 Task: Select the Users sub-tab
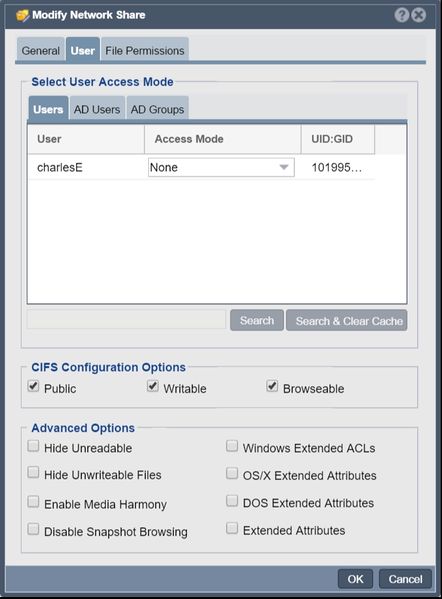point(48,109)
